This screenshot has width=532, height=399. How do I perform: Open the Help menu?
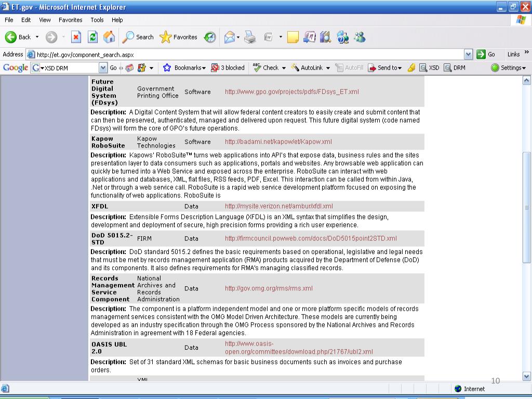pos(117,20)
